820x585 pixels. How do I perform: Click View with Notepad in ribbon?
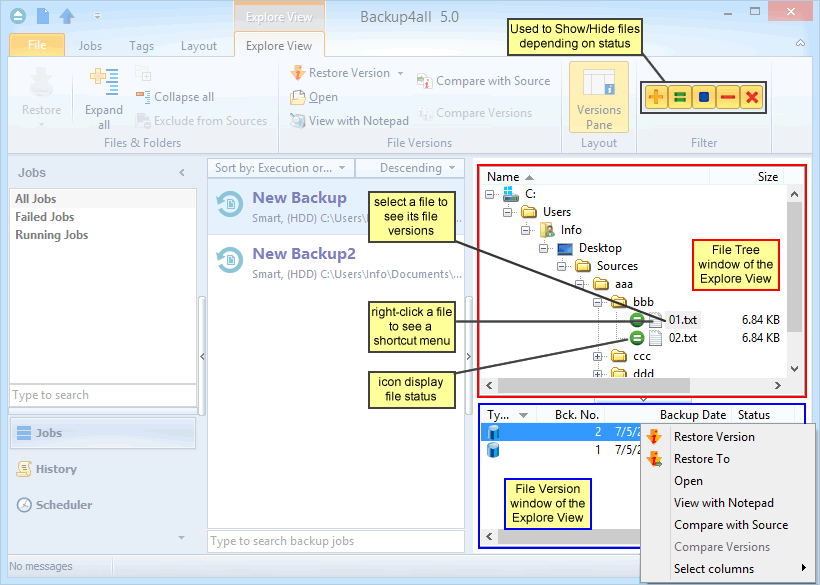pos(349,121)
